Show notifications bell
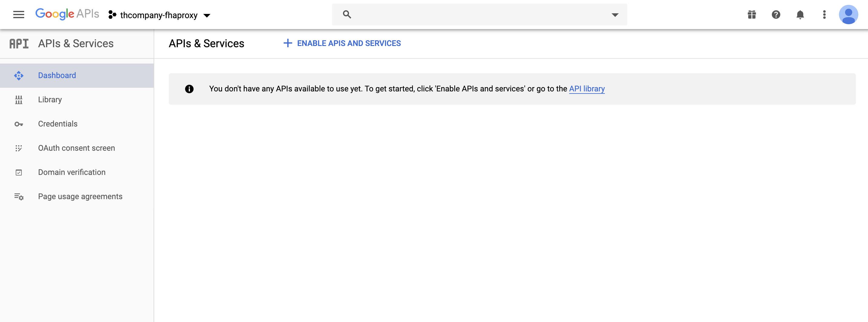Screen dimensions: 868x322 (x=800, y=15)
